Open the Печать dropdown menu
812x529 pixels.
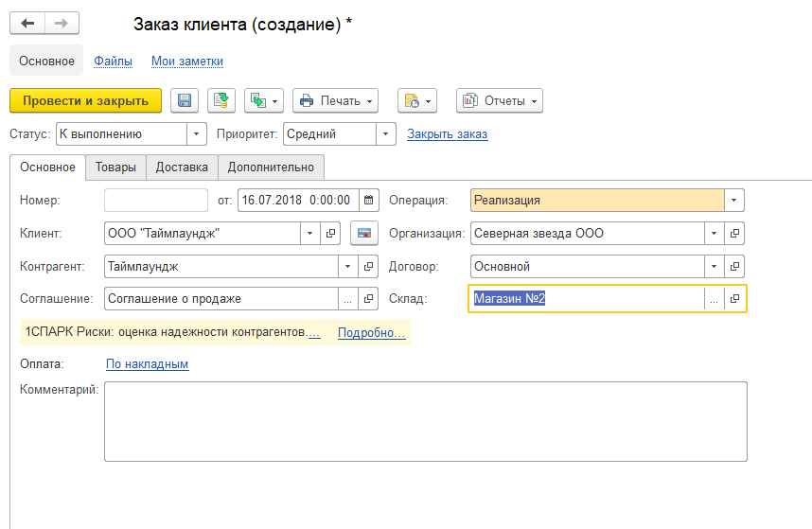coord(336,100)
